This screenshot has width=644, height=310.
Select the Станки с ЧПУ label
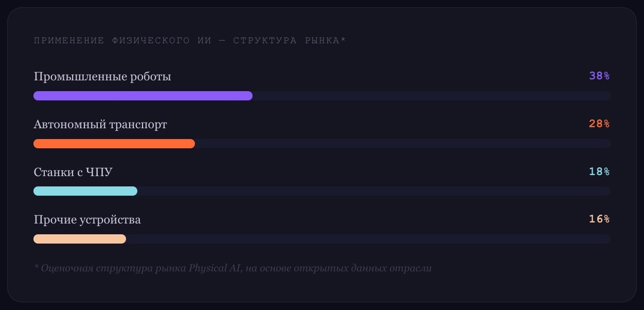[x=73, y=172]
